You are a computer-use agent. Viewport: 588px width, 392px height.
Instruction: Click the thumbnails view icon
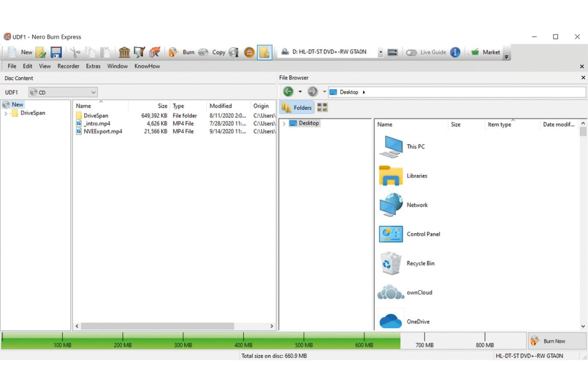pos(322,108)
